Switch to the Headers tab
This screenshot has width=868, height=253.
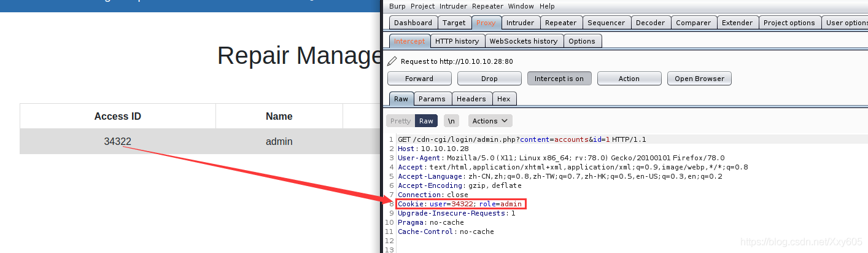tap(471, 99)
